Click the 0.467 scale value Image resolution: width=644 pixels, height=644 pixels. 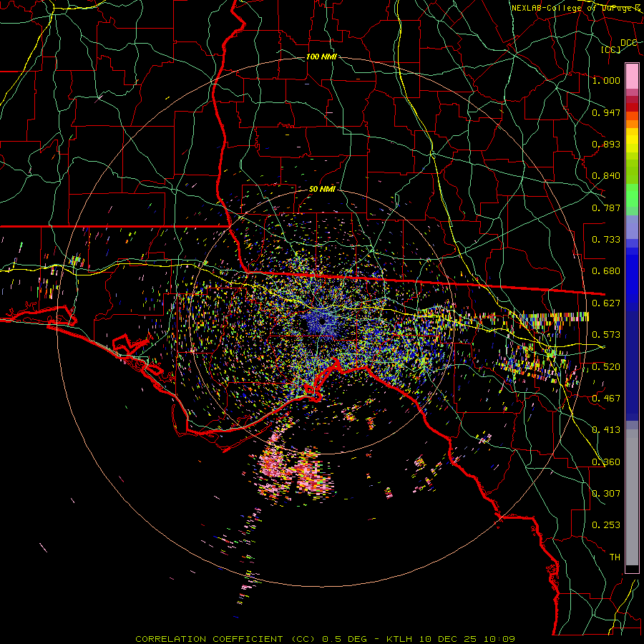pyautogui.click(x=606, y=399)
